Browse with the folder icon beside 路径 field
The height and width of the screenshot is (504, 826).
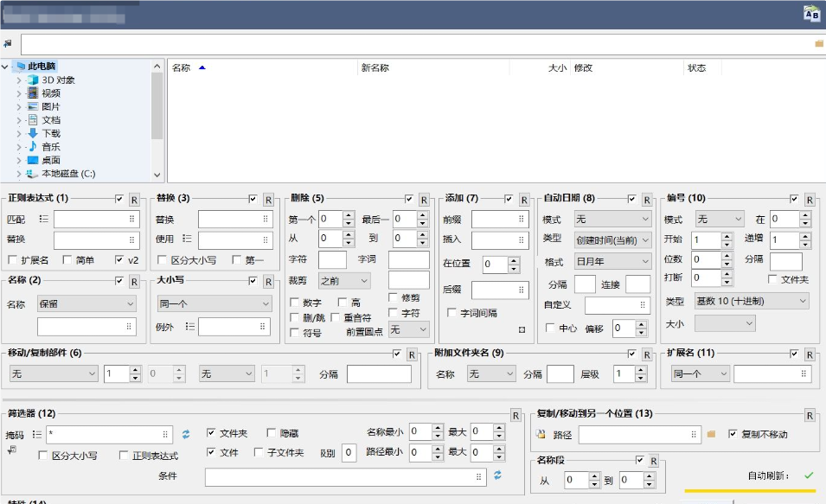[x=711, y=434]
